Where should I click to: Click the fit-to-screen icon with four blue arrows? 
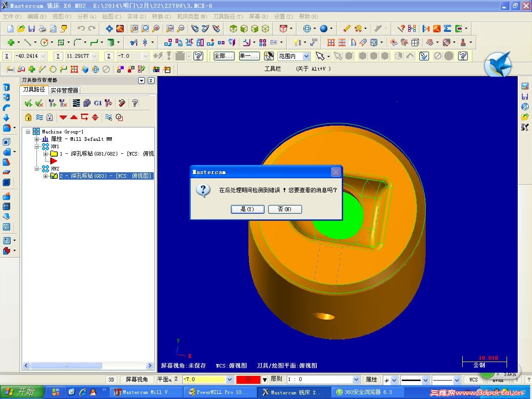coord(109,29)
